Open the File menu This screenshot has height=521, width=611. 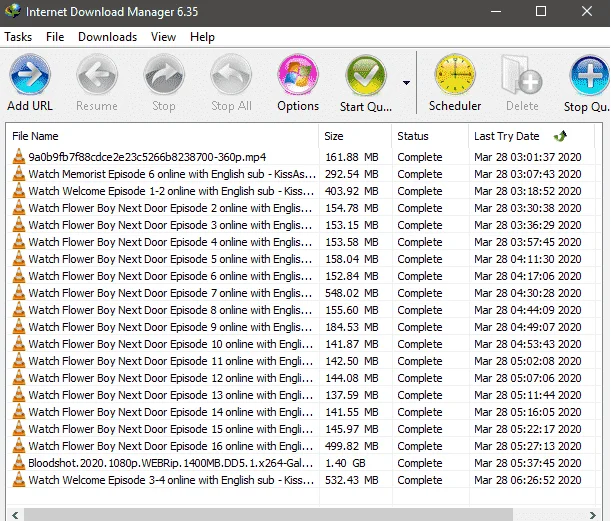pos(55,37)
